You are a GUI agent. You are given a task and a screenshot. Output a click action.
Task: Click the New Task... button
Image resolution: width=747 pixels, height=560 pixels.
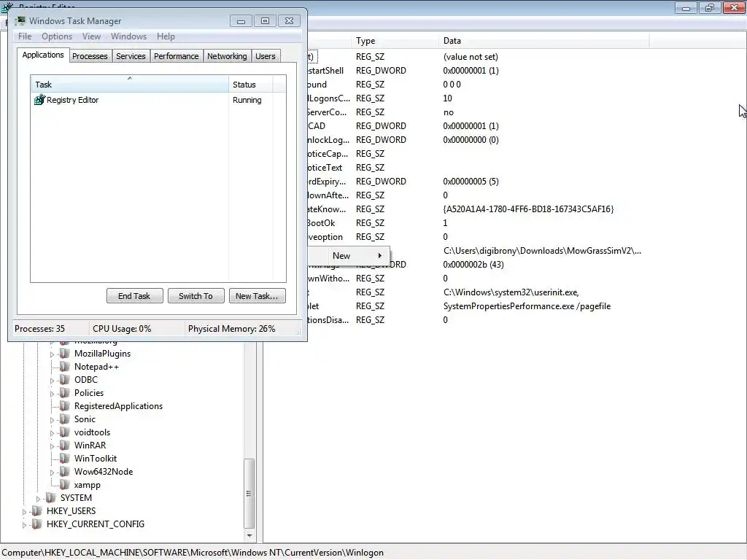pos(257,296)
